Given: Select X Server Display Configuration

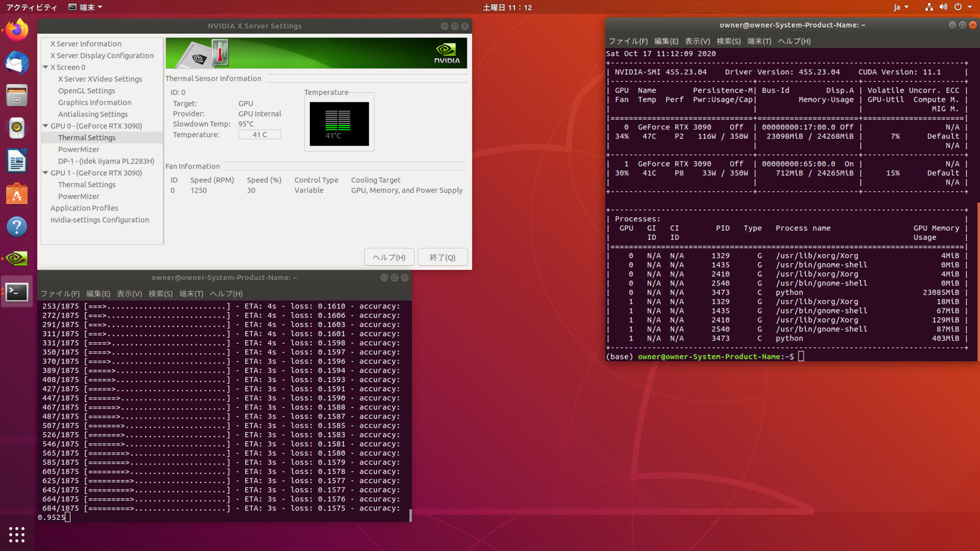Looking at the screenshot, I should [102, 56].
